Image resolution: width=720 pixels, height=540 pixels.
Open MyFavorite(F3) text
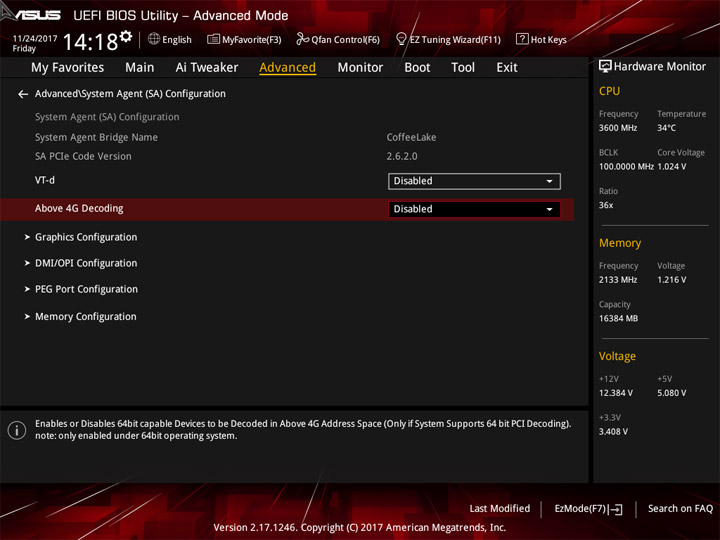[x=252, y=40]
